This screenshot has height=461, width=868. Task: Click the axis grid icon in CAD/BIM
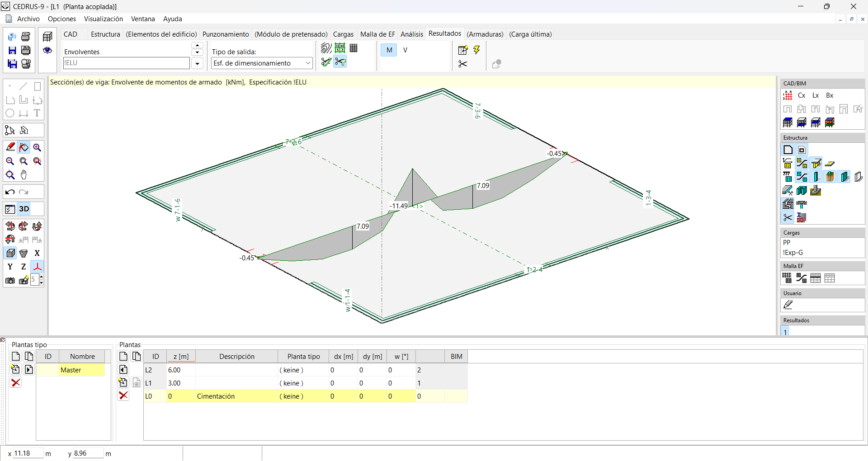788,95
